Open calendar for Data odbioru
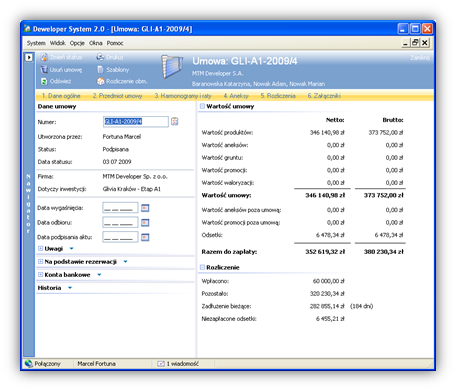Viewport: 456px width, 391px height. pos(145,223)
